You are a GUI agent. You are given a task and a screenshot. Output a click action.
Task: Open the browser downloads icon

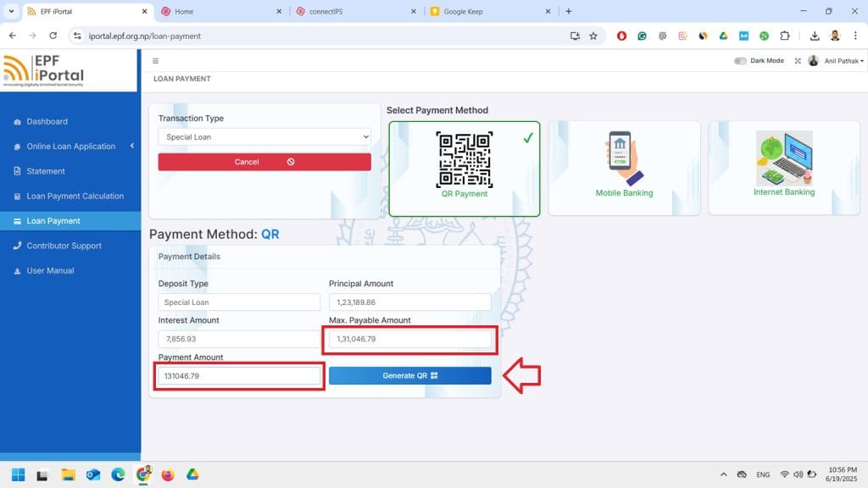[x=815, y=36]
